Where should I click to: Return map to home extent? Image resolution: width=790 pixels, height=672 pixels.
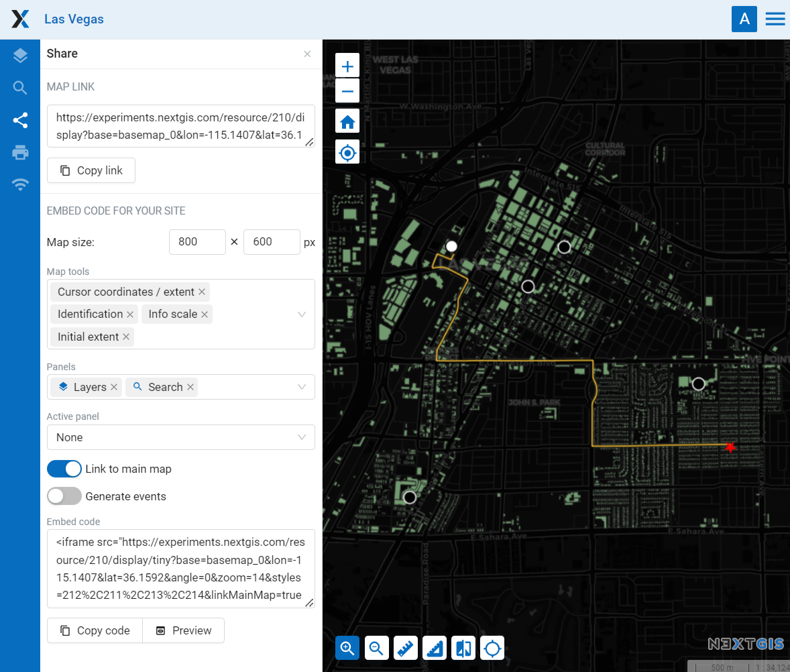[x=347, y=121]
